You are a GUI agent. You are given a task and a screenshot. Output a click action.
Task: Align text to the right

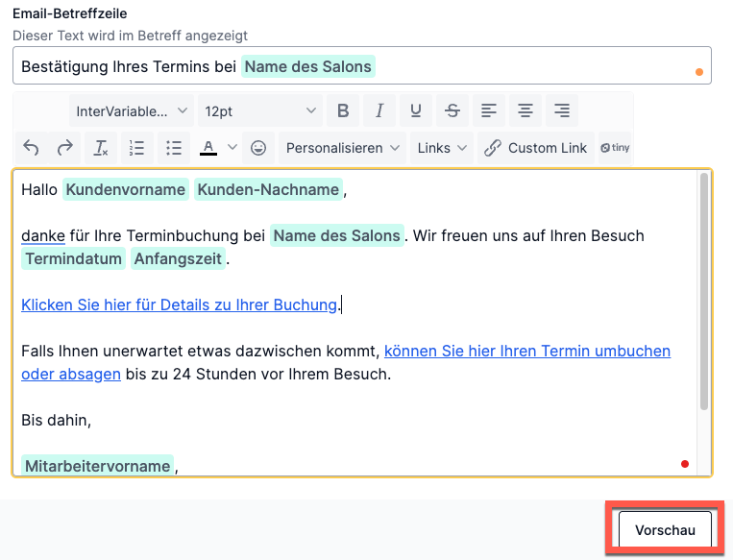[x=562, y=110]
